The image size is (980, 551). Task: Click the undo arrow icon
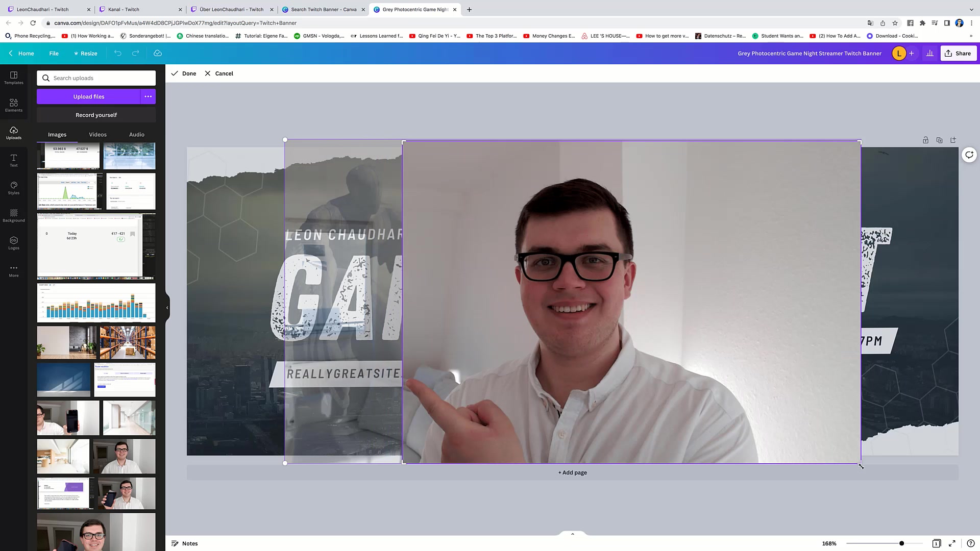[118, 53]
